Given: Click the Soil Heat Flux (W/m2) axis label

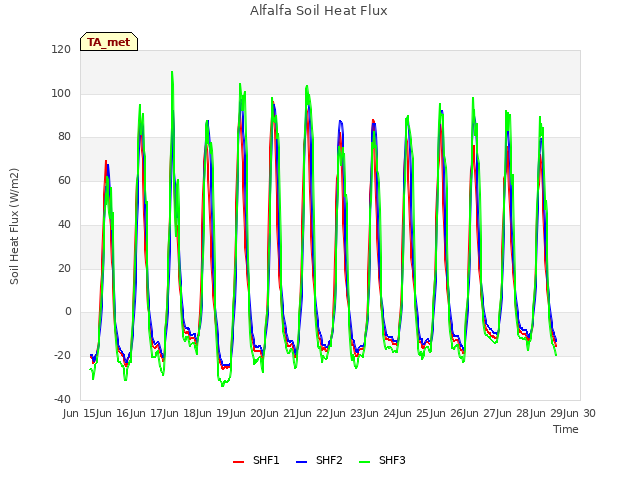Looking at the screenshot, I should point(14,226).
